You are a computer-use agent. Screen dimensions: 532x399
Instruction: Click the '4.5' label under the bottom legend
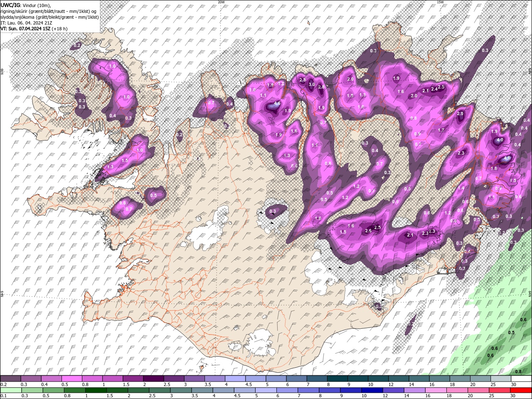pos(237,396)
